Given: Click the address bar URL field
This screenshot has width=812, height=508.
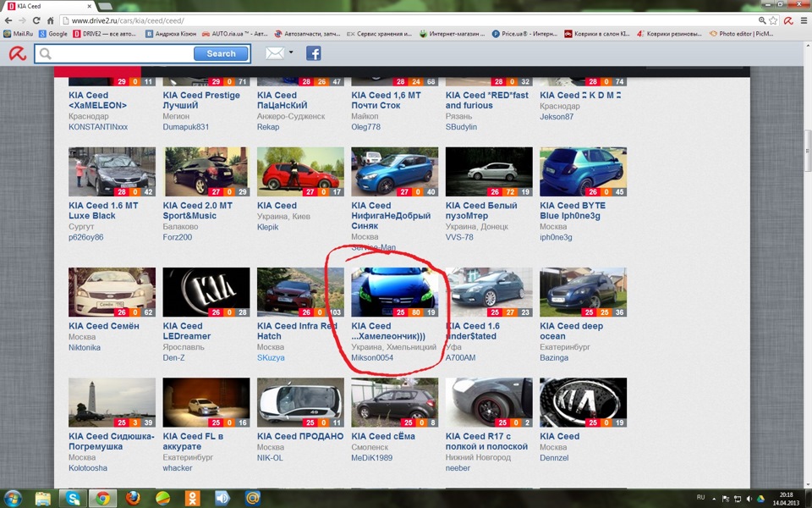Looking at the screenshot, I should click(x=409, y=20).
